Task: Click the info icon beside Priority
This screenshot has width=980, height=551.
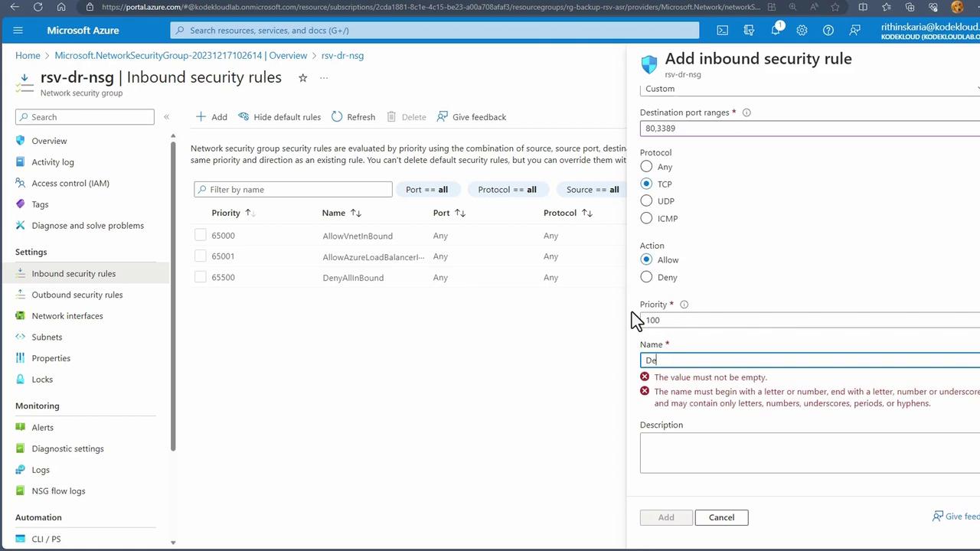Action: (684, 305)
